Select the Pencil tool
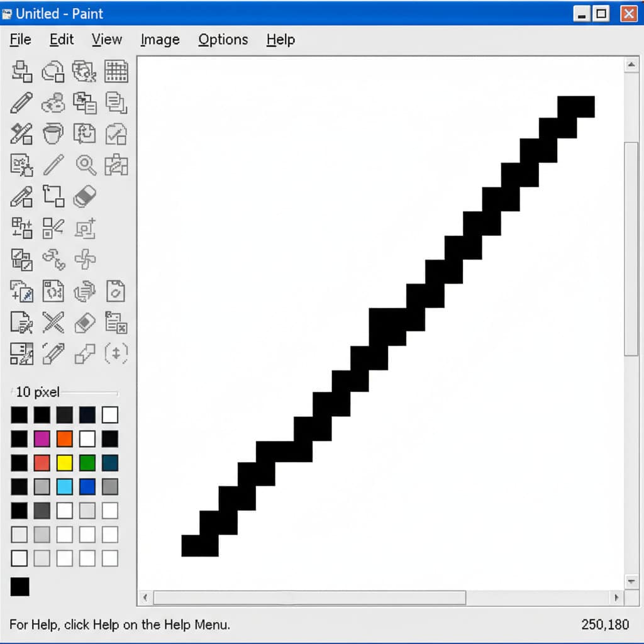The image size is (644, 644). click(22, 103)
